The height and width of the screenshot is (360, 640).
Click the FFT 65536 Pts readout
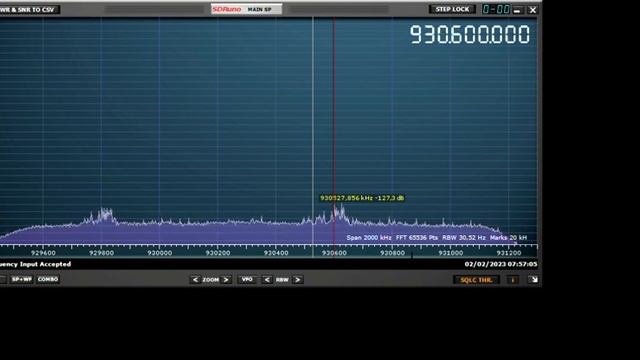pos(416,238)
